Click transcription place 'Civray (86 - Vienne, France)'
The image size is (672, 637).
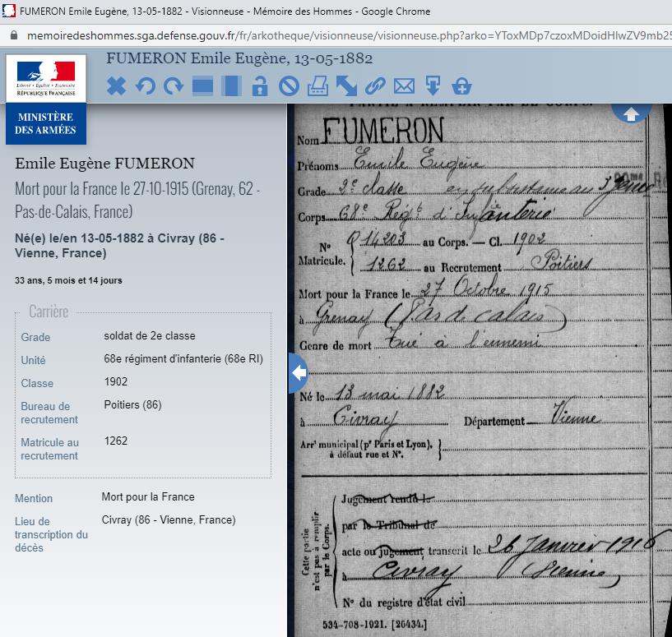click(x=169, y=520)
